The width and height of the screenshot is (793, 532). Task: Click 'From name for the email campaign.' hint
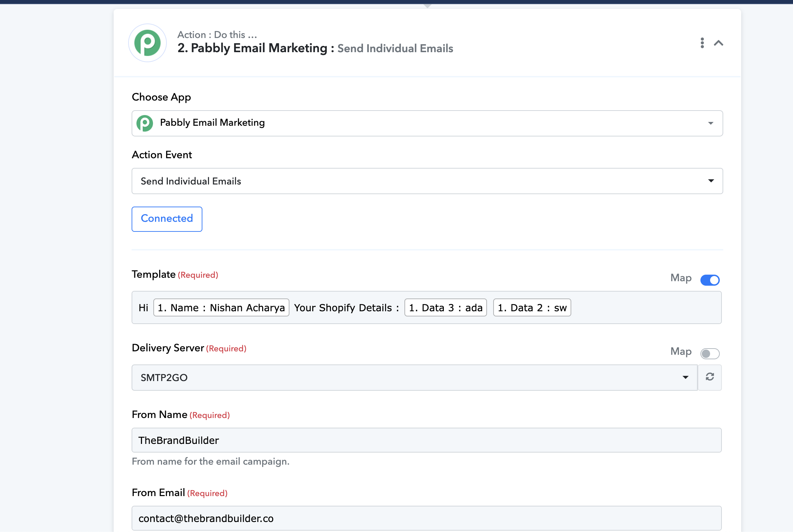(x=211, y=462)
